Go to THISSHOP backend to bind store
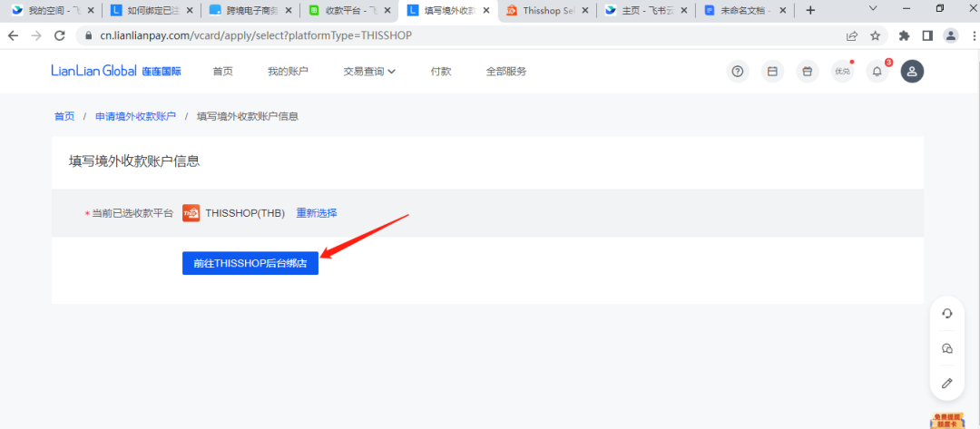The image size is (980, 429). point(250,263)
